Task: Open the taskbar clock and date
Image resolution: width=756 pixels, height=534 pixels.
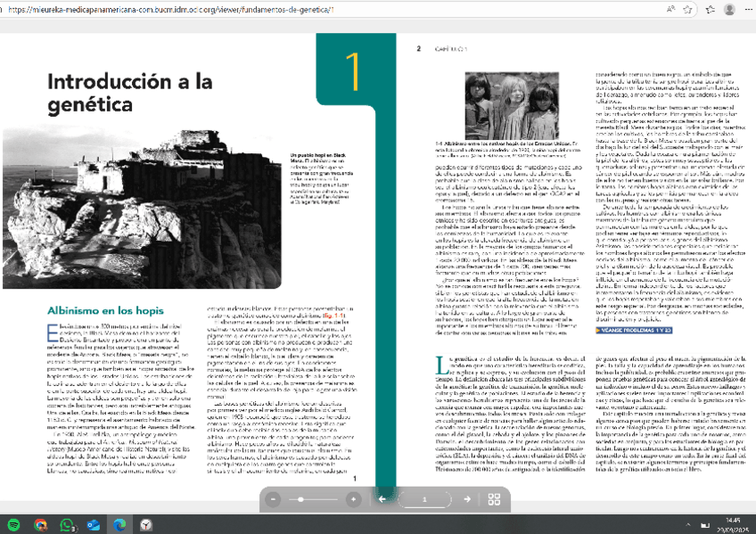Action: click(732, 523)
